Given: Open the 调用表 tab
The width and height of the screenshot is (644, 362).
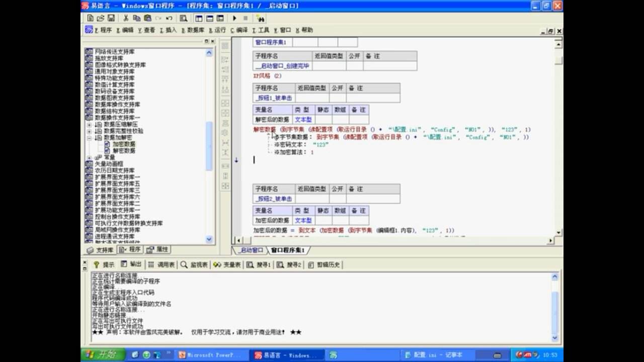Looking at the screenshot, I should (162, 264).
